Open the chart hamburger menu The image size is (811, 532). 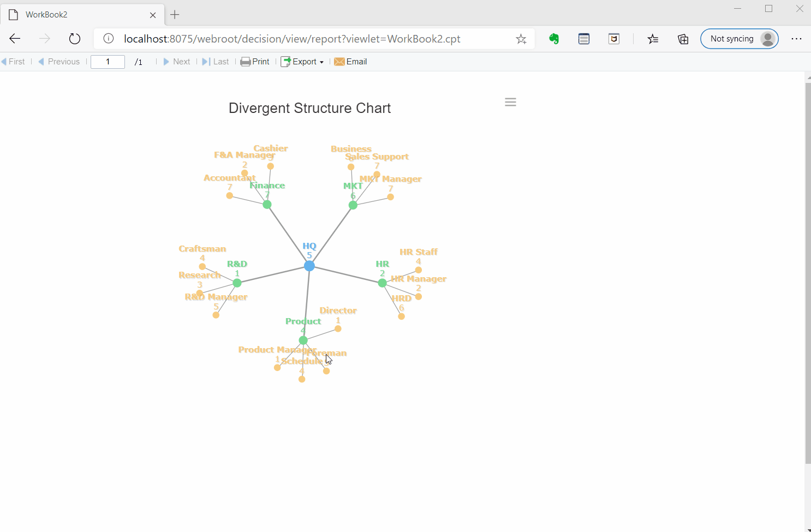(510, 102)
